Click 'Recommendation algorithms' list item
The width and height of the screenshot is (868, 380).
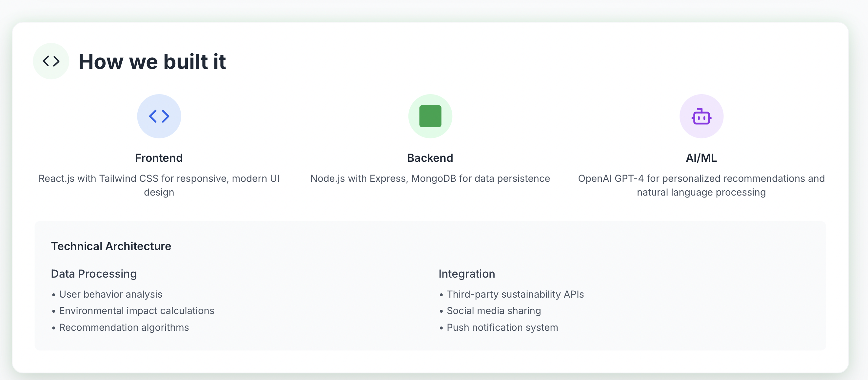(x=124, y=327)
